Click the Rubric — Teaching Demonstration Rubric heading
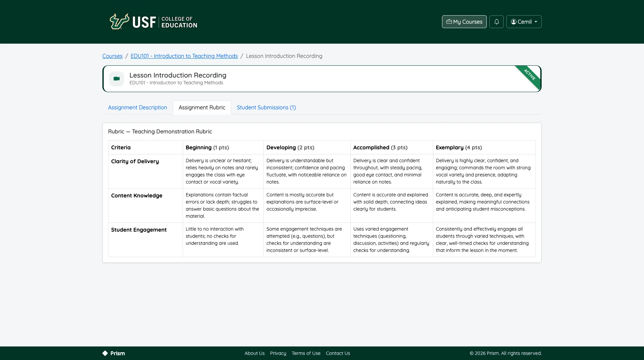 click(160, 131)
